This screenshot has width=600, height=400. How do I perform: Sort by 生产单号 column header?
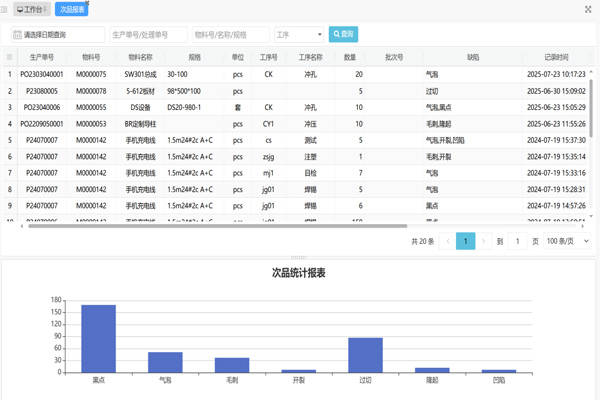42,57
